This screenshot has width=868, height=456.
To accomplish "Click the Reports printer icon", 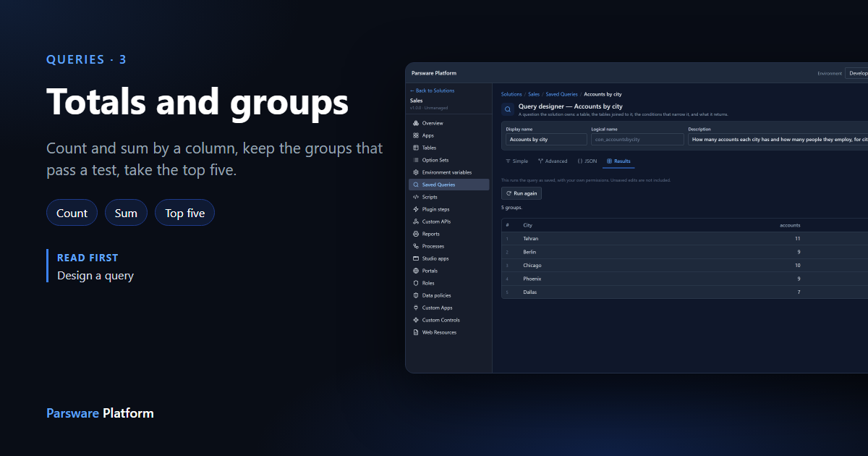I will (x=416, y=234).
